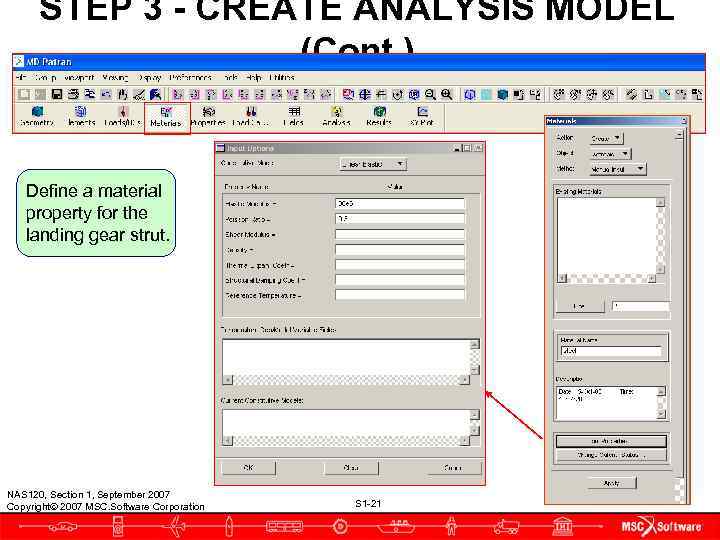Click the Save database toolbar icon
Viewport: 720px width, 540px height.
[x=57, y=95]
